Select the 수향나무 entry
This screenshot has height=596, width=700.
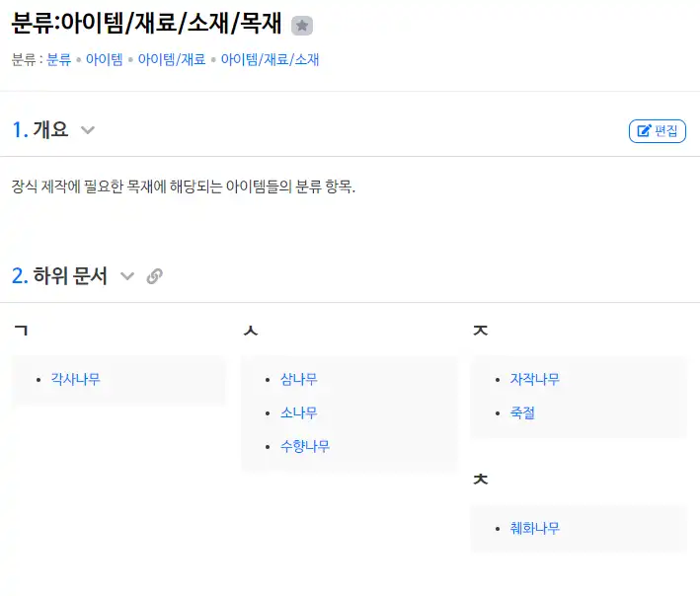point(304,446)
